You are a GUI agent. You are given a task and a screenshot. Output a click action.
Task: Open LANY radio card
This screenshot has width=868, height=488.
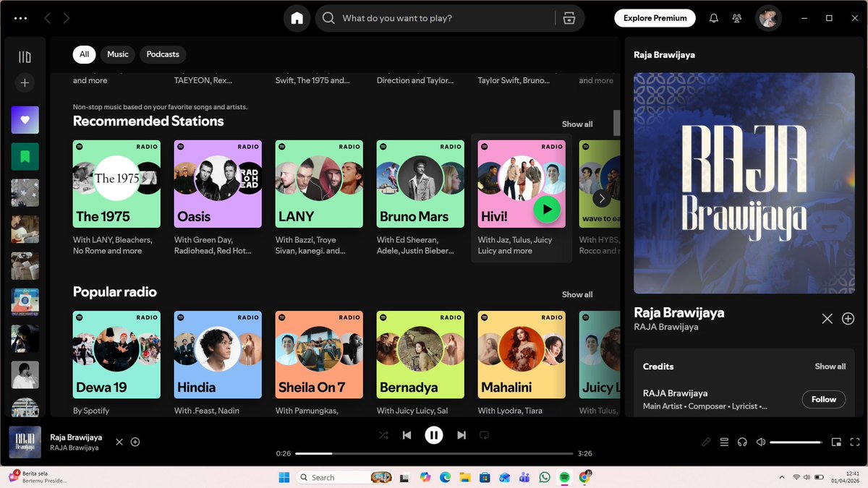319,199
